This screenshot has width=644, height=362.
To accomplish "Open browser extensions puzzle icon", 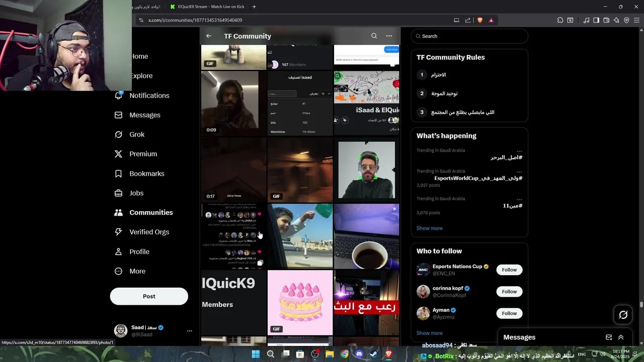I will 560,20.
